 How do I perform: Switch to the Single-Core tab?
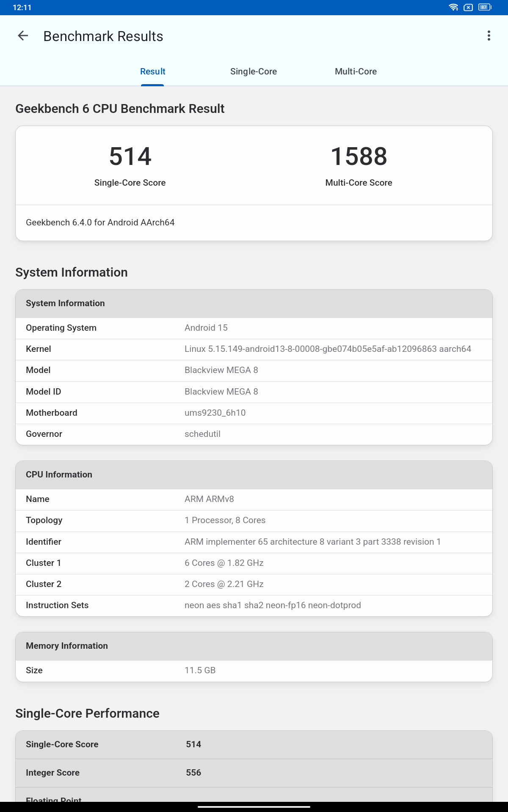pyautogui.click(x=253, y=71)
